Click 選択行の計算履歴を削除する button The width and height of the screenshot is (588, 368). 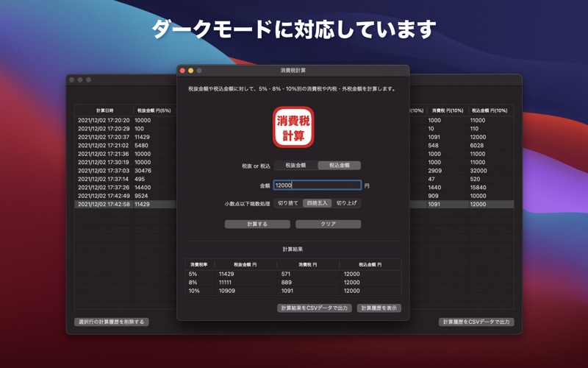(112, 322)
